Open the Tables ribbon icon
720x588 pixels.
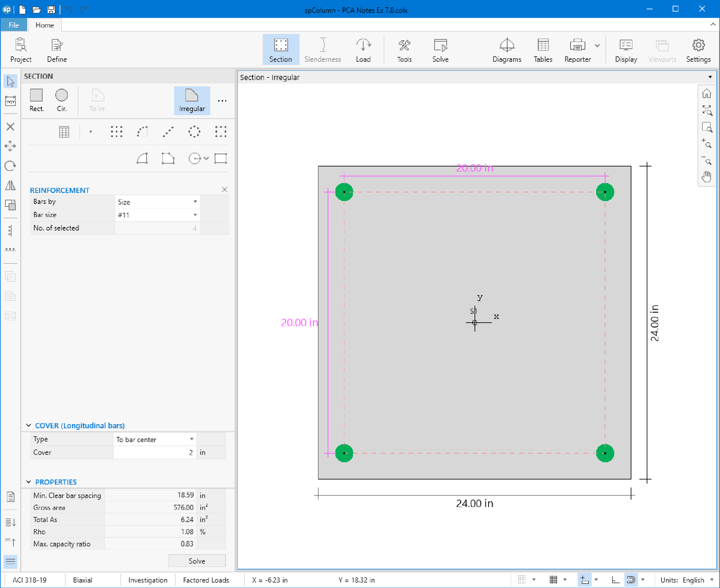click(x=543, y=50)
